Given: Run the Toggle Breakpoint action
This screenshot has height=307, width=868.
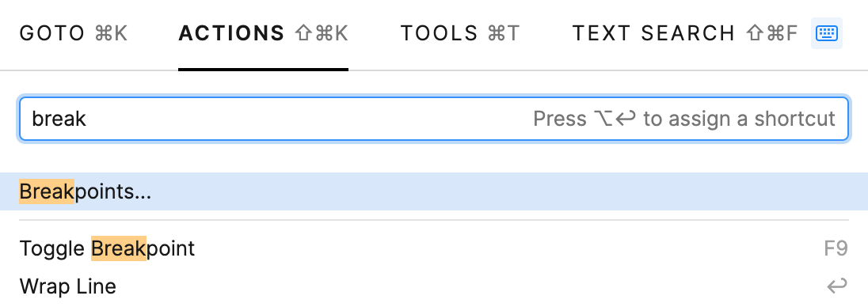Looking at the screenshot, I should pyautogui.click(x=434, y=248).
